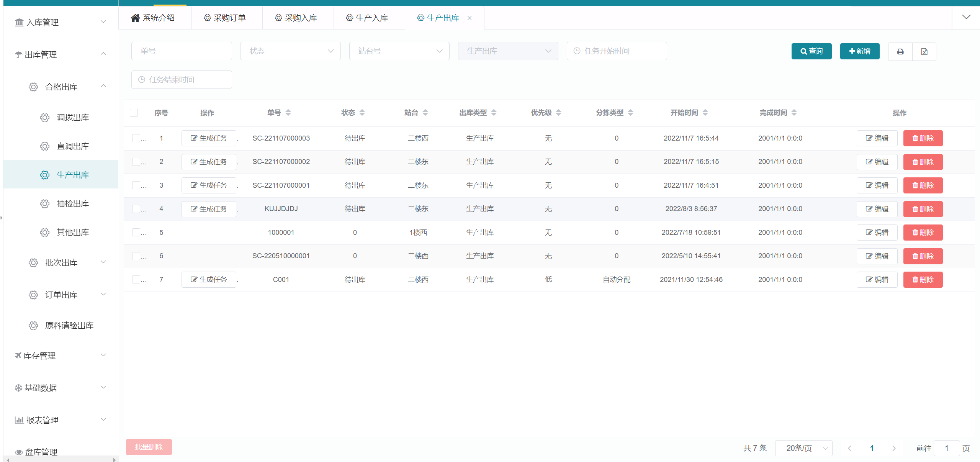Screen dimensions: 980x462
Task: Check the row for SC-221107000003
Action: pyautogui.click(x=136, y=138)
